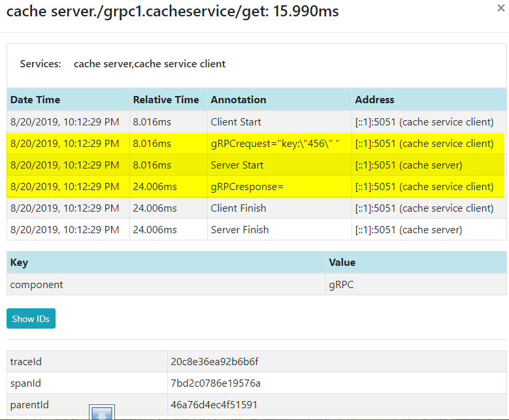Click the gRPC component value cell
Image resolution: width=509 pixels, height=420 pixels.
pos(416,284)
